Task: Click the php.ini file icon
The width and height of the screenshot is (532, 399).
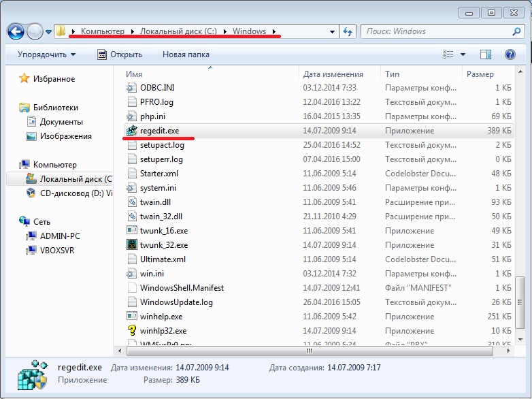Action: (x=132, y=116)
